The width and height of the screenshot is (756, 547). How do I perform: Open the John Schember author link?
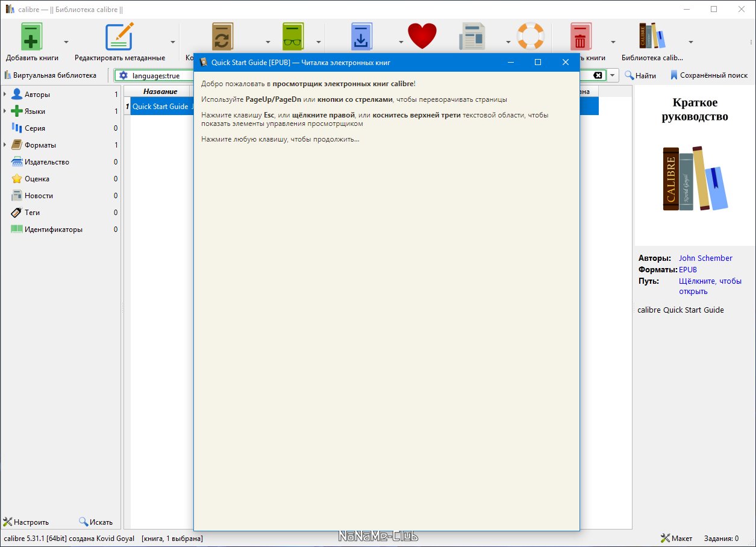(705, 258)
